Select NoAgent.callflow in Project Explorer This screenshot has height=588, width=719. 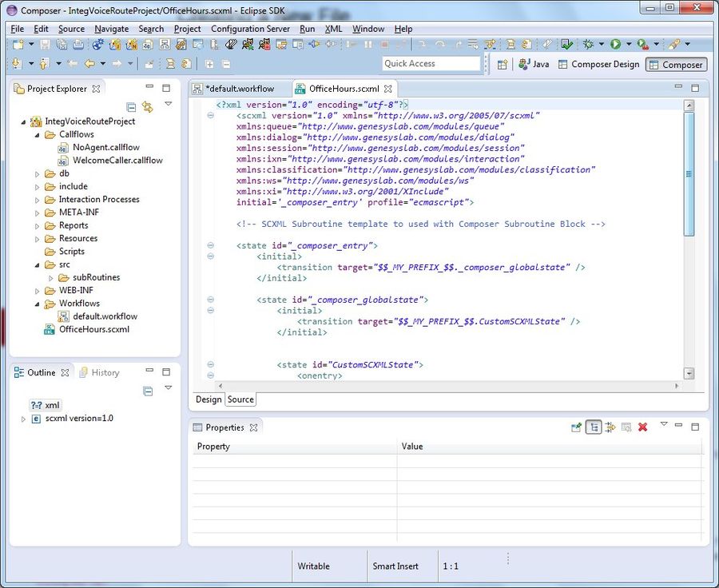pyautogui.click(x=99, y=148)
